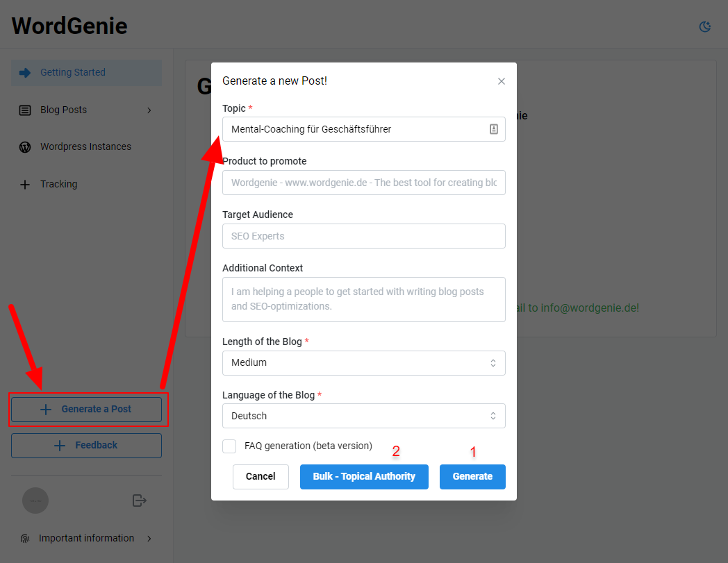The height and width of the screenshot is (563, 728).
Task: Sign out using the logout icon
Action: coord(140,500)
